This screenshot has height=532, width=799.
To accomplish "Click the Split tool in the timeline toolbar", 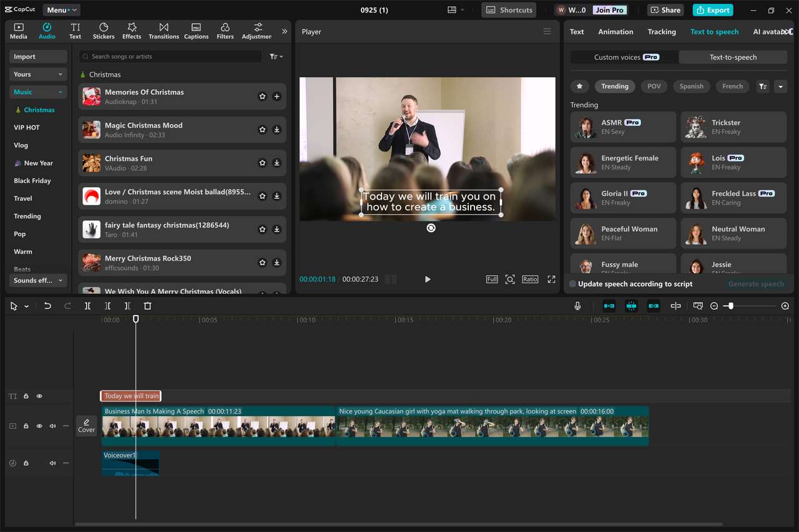I will [87, 306].
